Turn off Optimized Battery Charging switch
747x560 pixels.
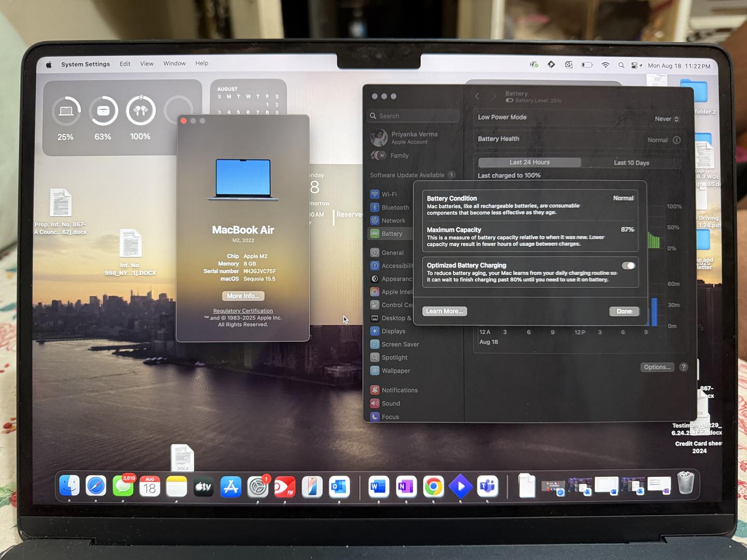tap(628, 265)
